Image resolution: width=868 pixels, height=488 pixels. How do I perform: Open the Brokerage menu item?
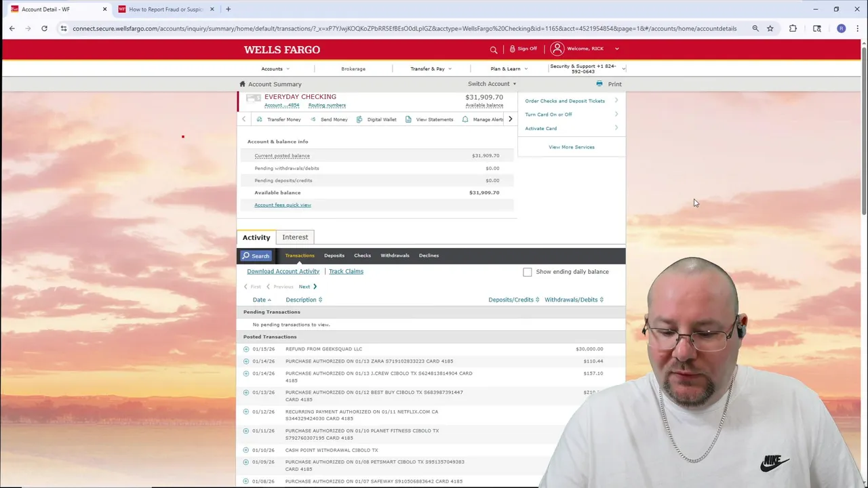click(x=353, y=68)
